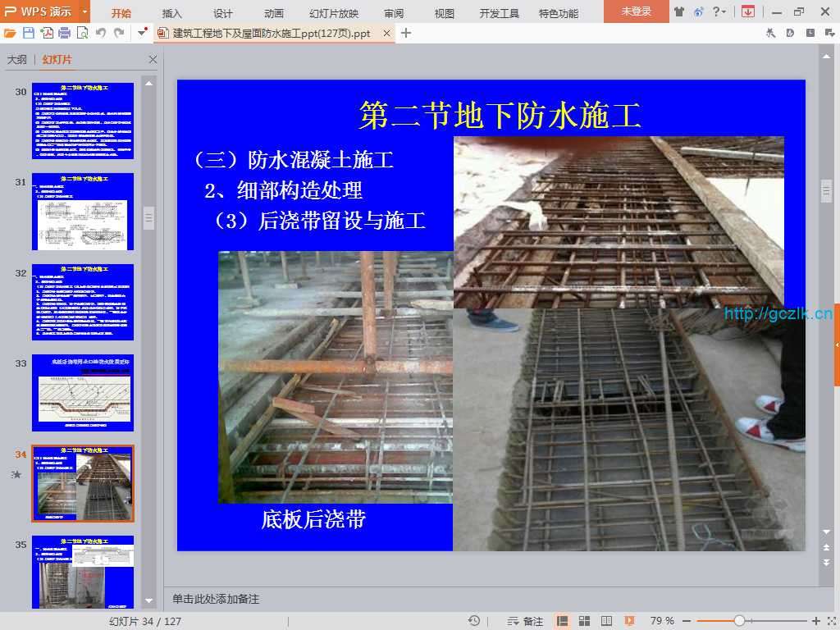Click the print icon in quick toolbar
Image resolution: width=840 pixels, height=630 pixels.
(x=65, y=33)
